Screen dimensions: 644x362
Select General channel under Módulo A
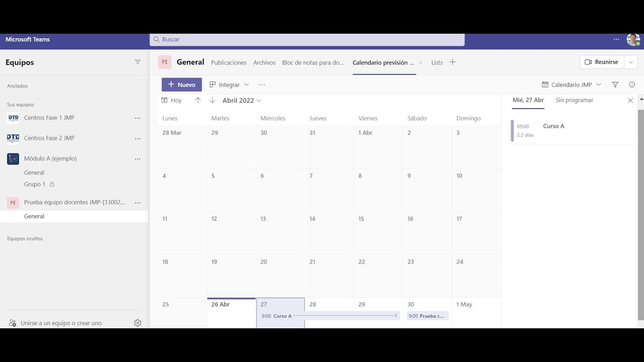click(34, 172)
